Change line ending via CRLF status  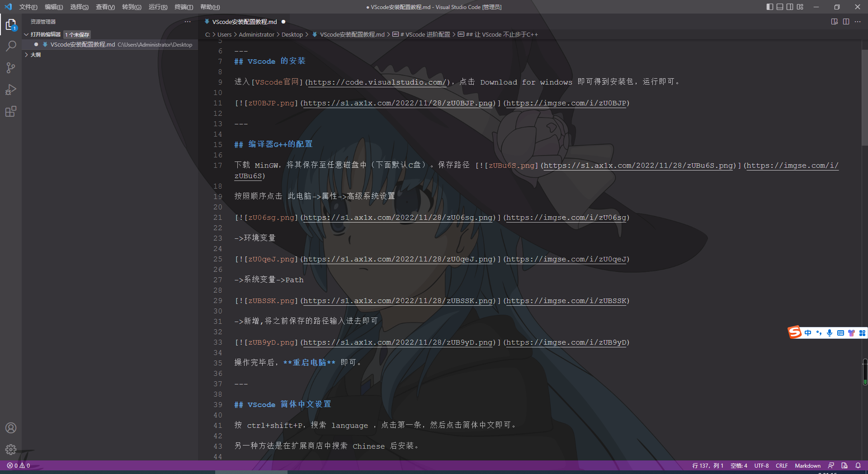[x=782, y=465]
